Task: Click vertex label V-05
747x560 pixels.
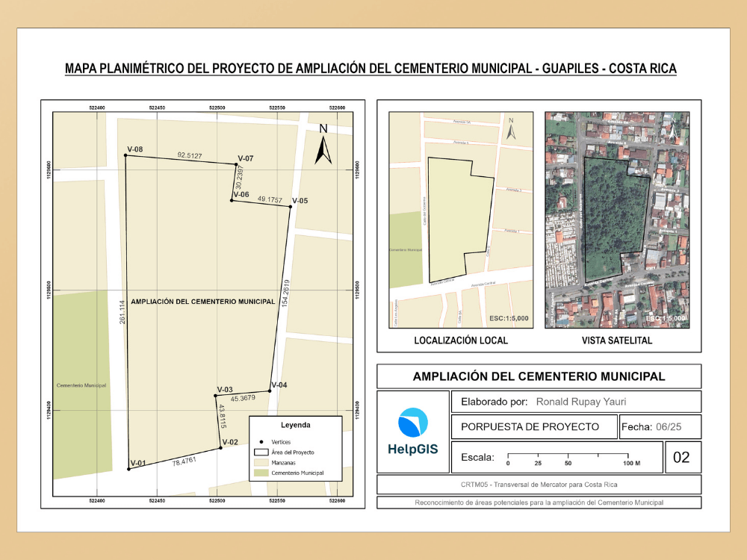Action: (x=300, y=200)
